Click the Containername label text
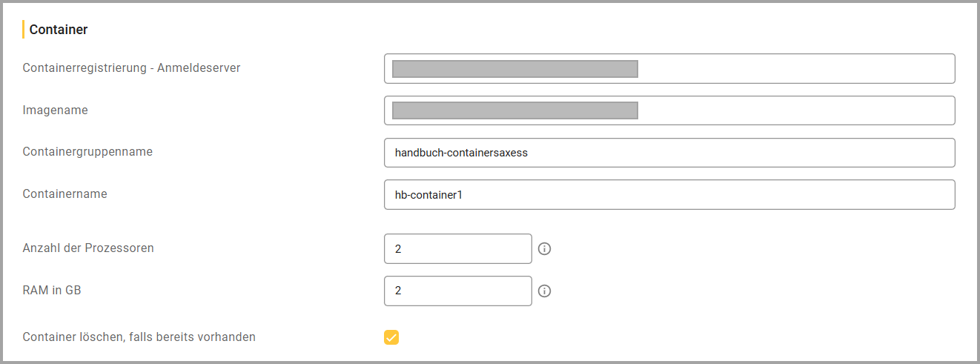980x364 pixels. (65, 194)
